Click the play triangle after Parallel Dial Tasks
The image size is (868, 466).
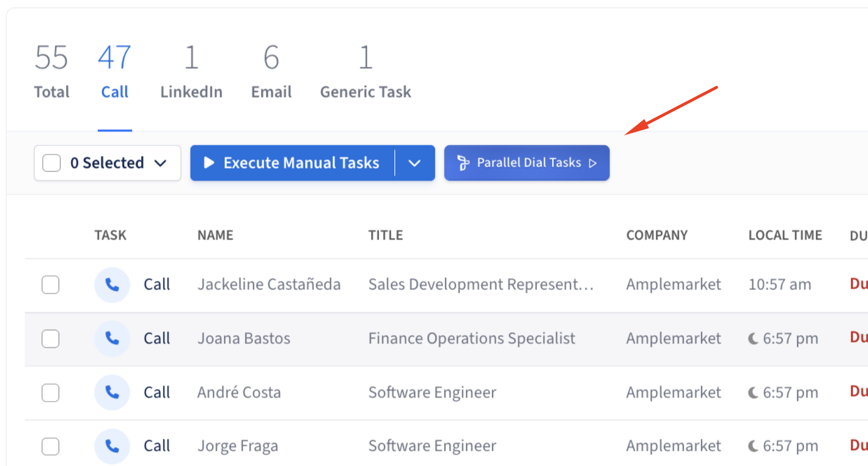click(x=593, y=163)
